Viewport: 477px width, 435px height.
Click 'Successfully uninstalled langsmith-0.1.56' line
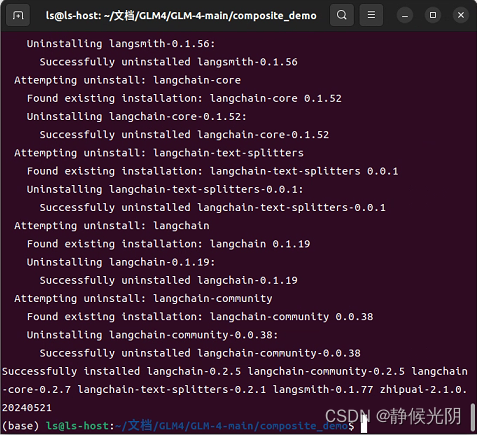coord(169,62)
